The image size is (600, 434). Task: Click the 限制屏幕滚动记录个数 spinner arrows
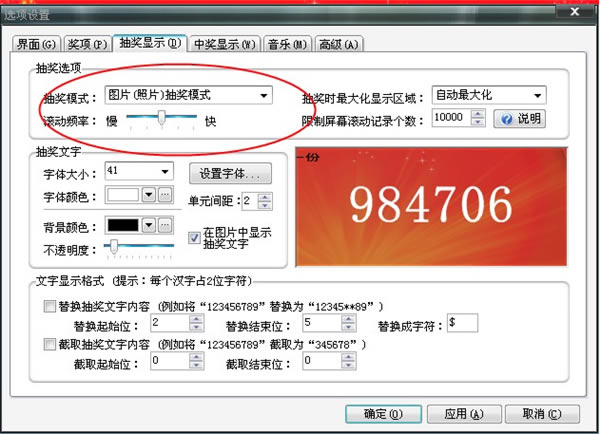pos(479,119)
